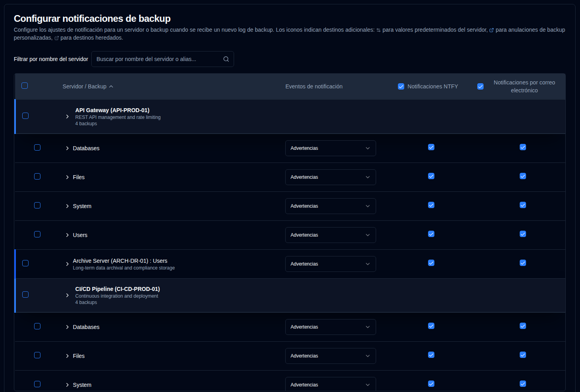
Task: Select the CI/CD Pipeline Files row checkbox
Action: pyautogui.click(x=37, y=355)
